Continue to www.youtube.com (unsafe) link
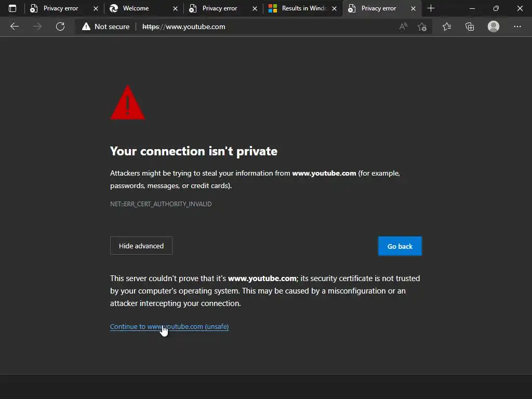Image resolution: width=532 pixels, height=399 pixels. click(x=169, y=326)
